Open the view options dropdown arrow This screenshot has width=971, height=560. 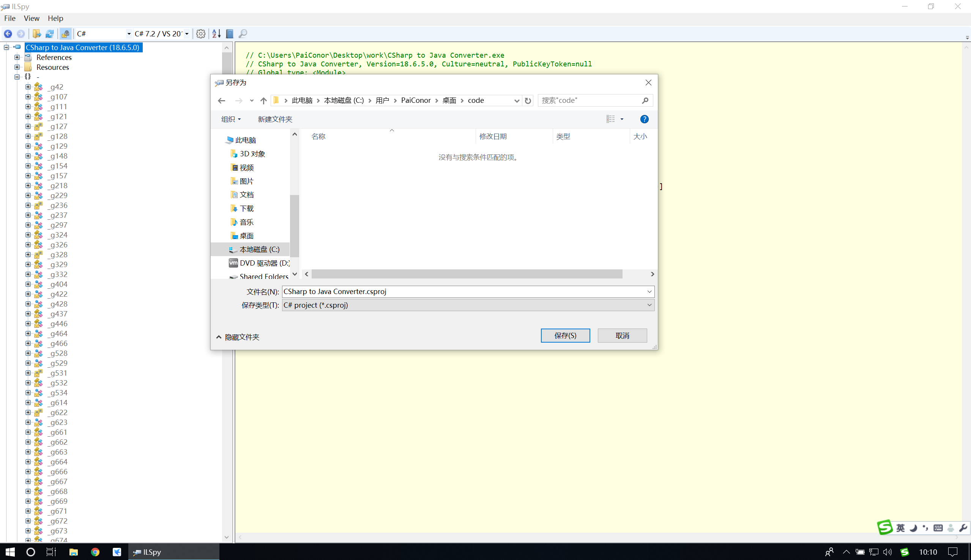[622, 119]
